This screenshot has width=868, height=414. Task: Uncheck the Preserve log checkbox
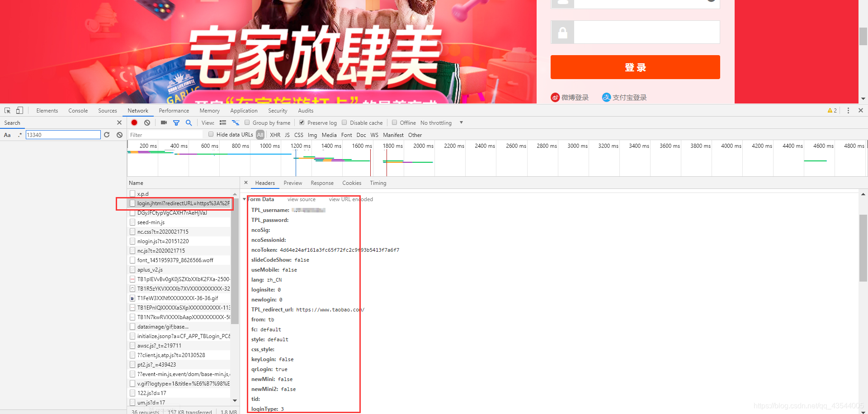tap(302, 122)
